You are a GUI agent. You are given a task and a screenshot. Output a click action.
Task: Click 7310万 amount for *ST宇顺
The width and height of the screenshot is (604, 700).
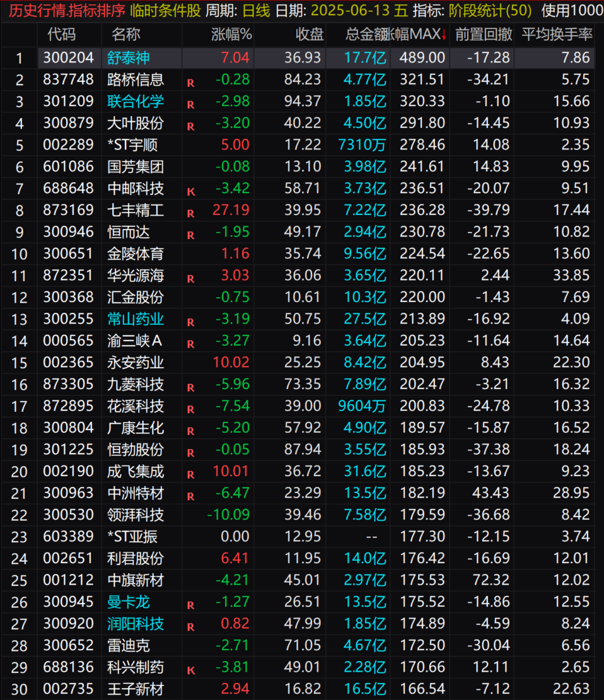(x=362, y=144)
